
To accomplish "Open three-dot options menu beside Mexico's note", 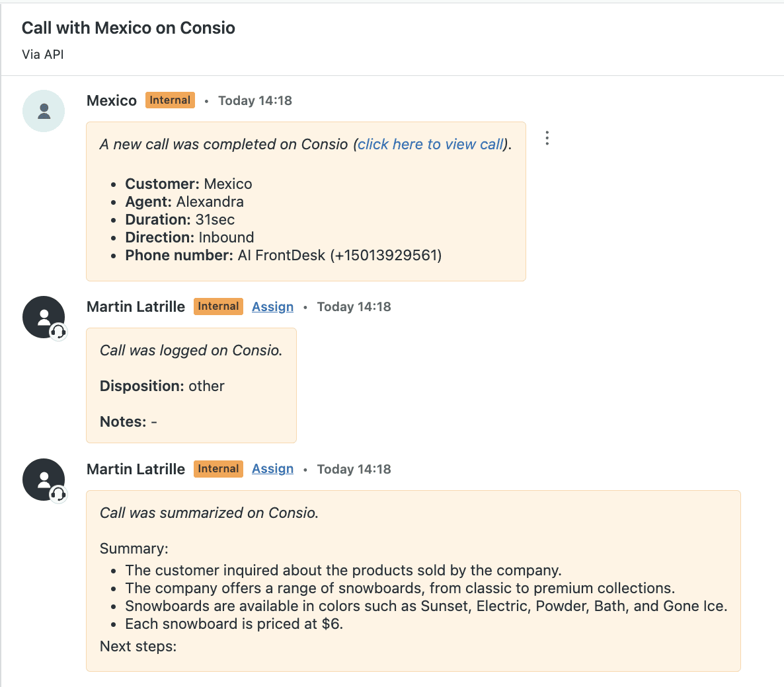I will click(547, 138).
